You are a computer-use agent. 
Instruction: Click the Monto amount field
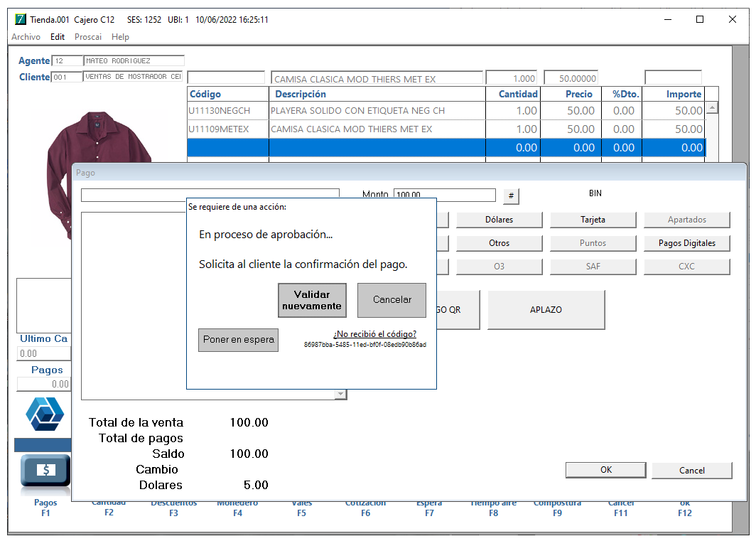pos(445,195)
